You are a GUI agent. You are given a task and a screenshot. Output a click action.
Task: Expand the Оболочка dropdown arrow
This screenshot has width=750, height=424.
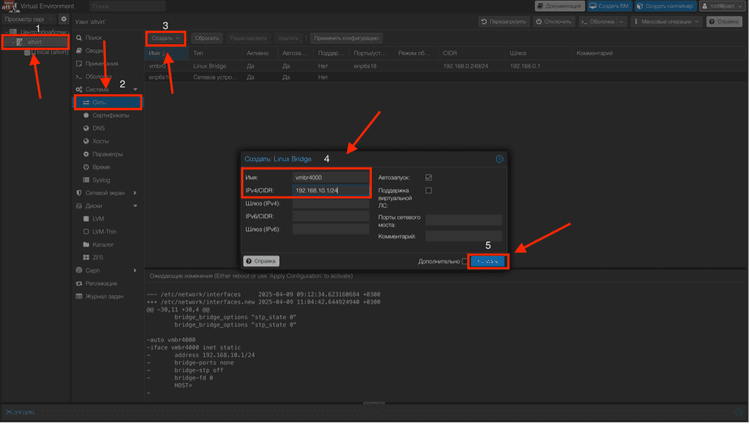pos(621,22)
